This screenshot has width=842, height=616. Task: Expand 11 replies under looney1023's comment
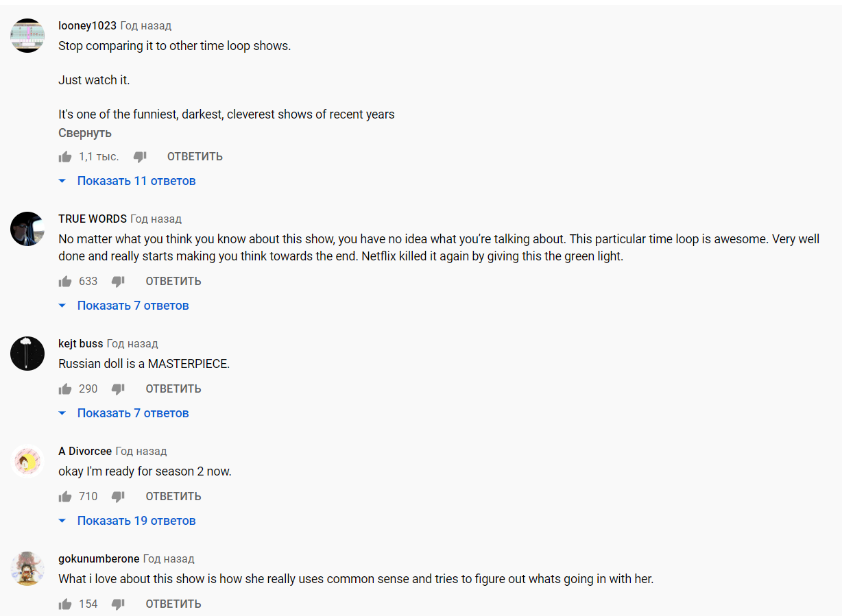pyautogui.click(x=128, y=181)
